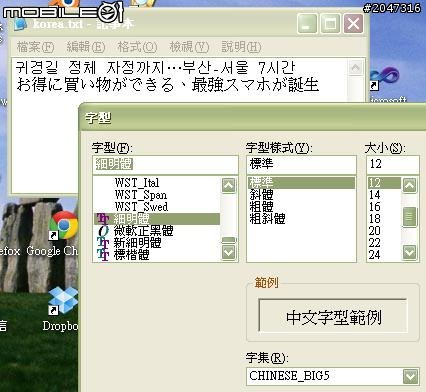Open the 說明(H) menu in Notepad
Screen dimensions: 426x392
(241, 47)
